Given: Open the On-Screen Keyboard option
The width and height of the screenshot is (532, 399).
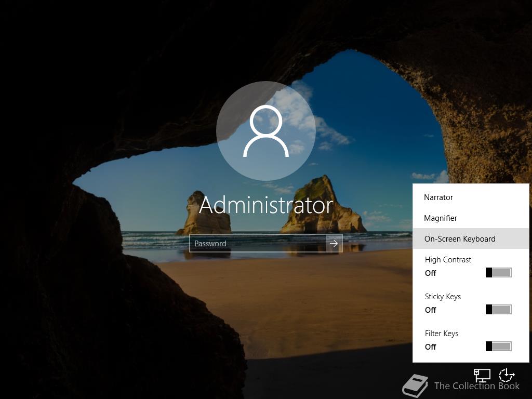Looking at the screenshot, I should (x=471, y=238).
